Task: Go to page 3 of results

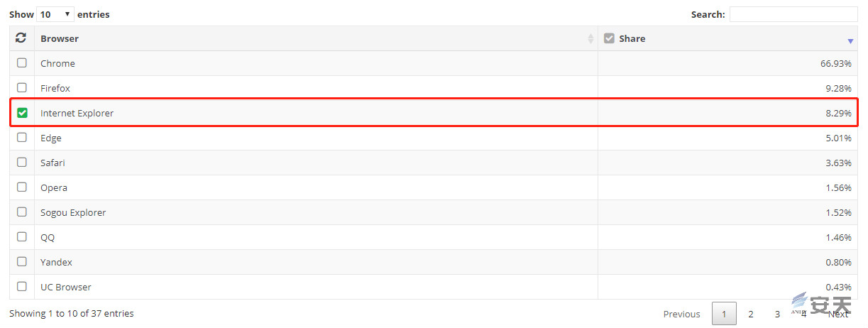Action: pyautogui.click(x=777, y=314)
